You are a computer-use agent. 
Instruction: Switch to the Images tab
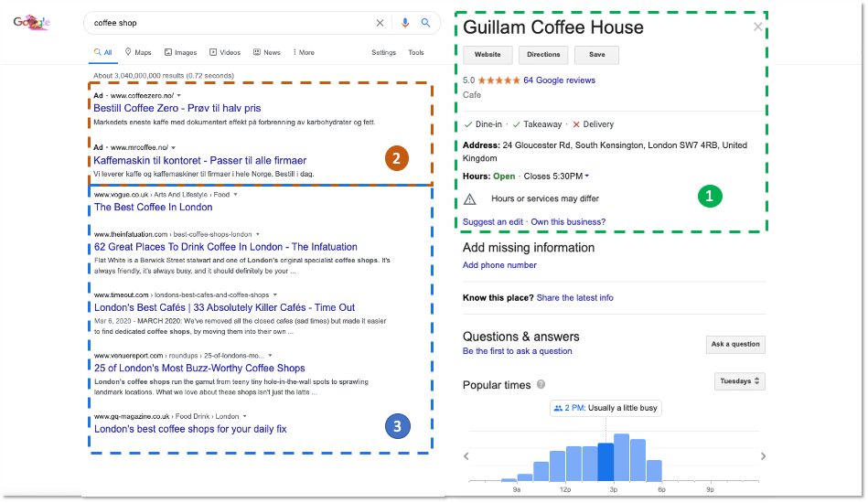pyautogui.click(x=180, y=52)
